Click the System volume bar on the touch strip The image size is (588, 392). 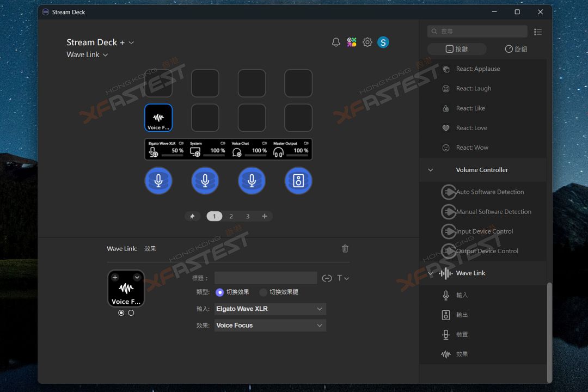click(214, 155)
